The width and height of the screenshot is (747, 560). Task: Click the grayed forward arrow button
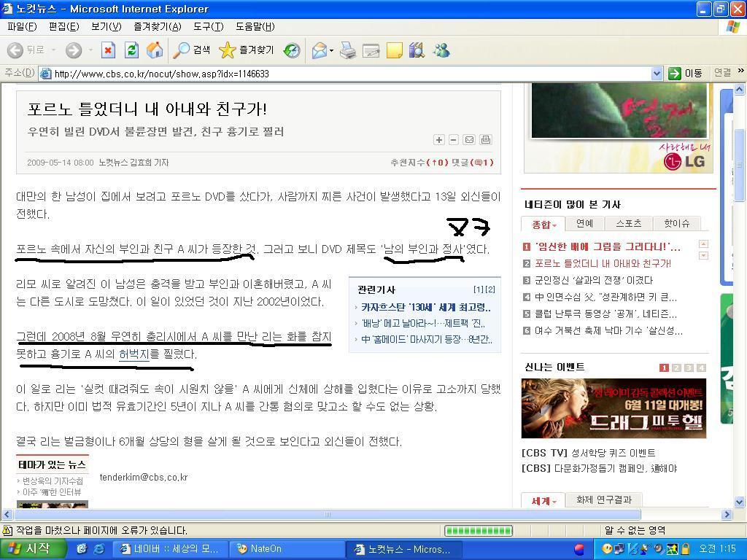pyautogui.click(x=74, y=50)
